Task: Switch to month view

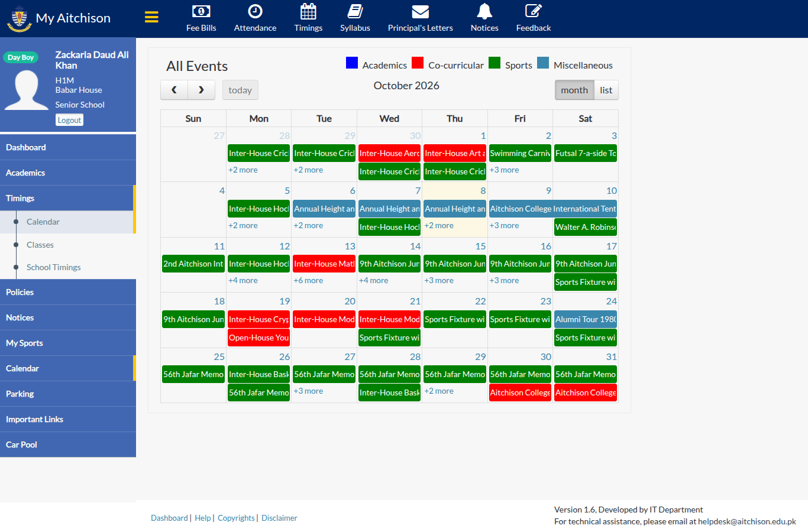Action: pos(574,90)
